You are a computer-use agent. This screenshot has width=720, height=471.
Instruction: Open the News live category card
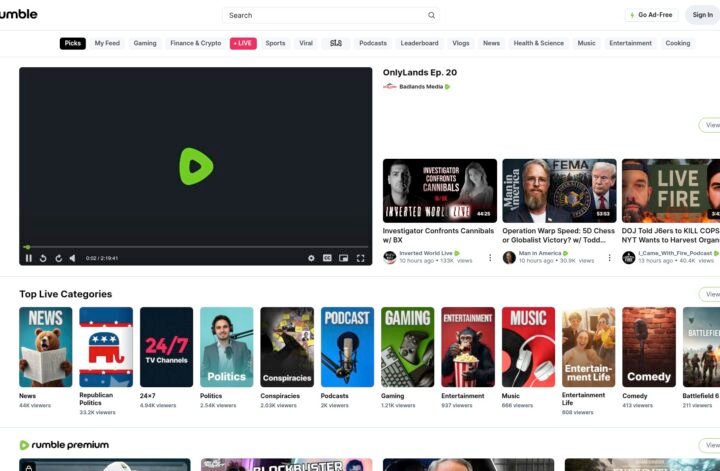pyautogui.click(x=45, y=347)
